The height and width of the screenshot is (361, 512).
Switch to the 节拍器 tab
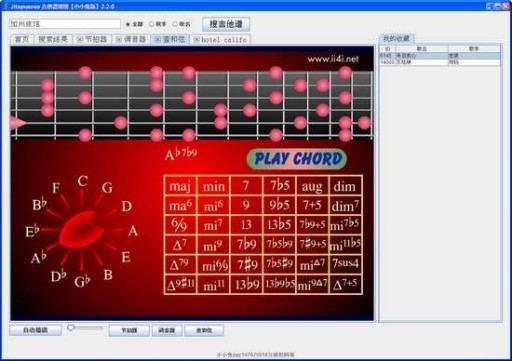point(92,39)
